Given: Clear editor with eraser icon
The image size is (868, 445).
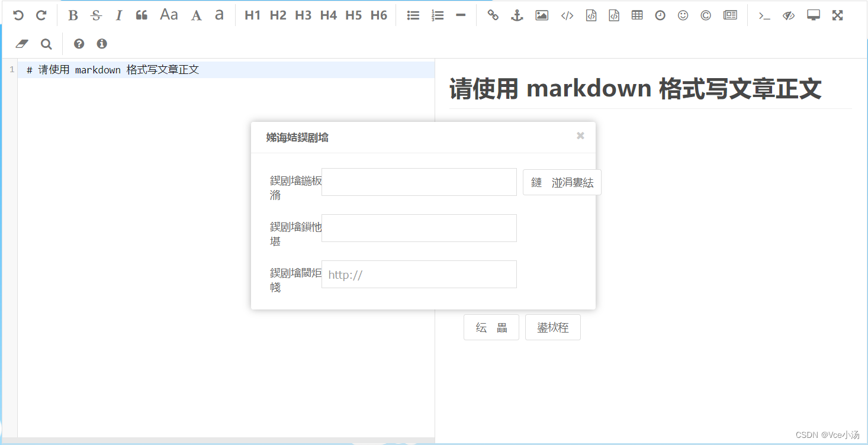Looking at the screenshot, I should coord(22,44).
